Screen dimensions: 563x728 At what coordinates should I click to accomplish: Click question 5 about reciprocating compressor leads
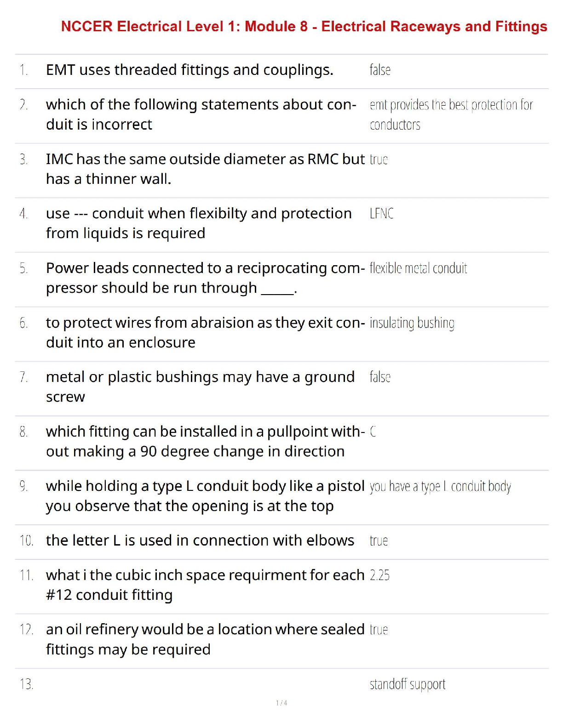[205, 278]
